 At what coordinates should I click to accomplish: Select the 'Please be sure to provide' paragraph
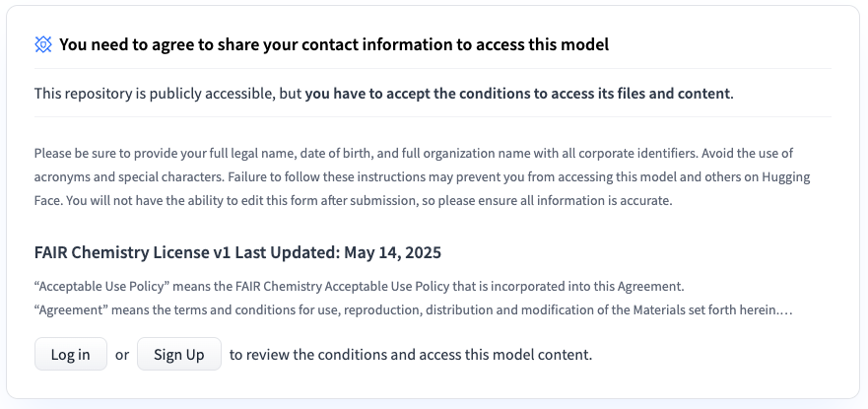(414, 176)
